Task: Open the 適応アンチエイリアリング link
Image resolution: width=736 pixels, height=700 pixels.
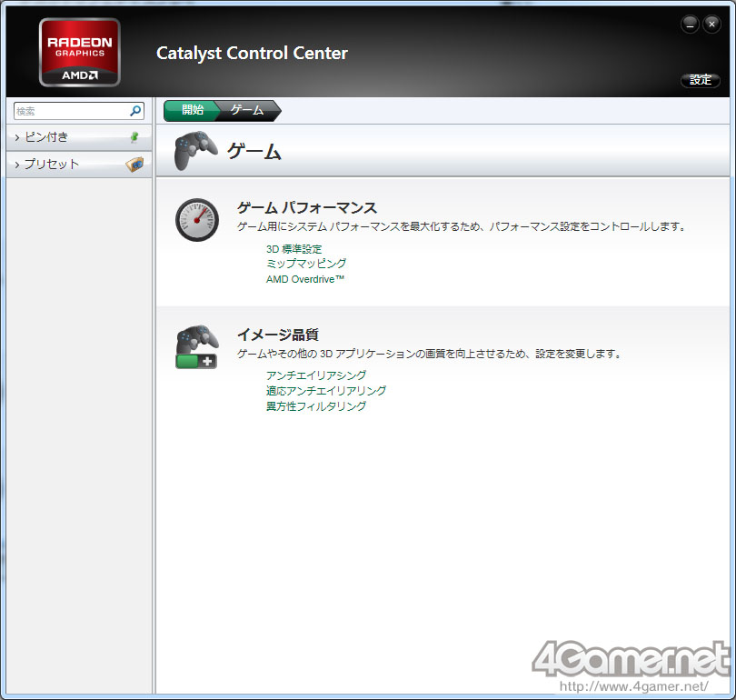Action: point(326,391)
